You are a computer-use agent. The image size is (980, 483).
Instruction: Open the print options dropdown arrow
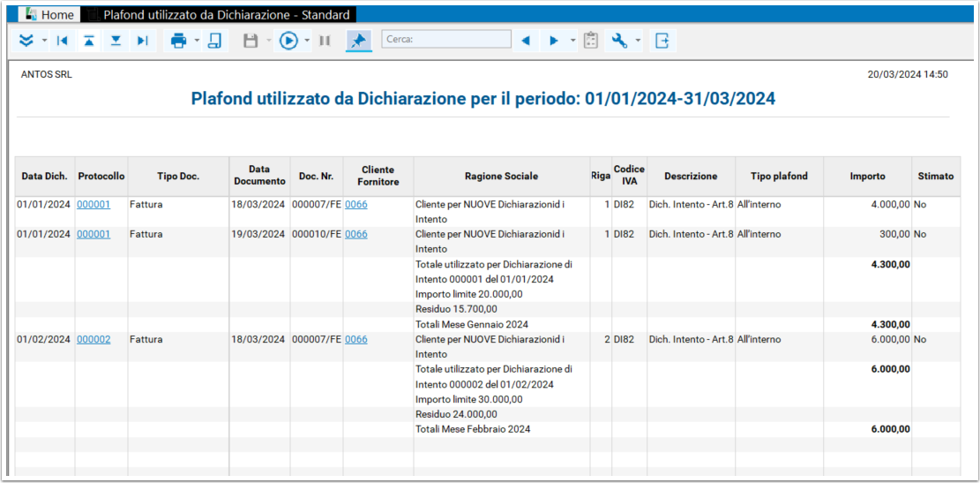click(197, 41)
